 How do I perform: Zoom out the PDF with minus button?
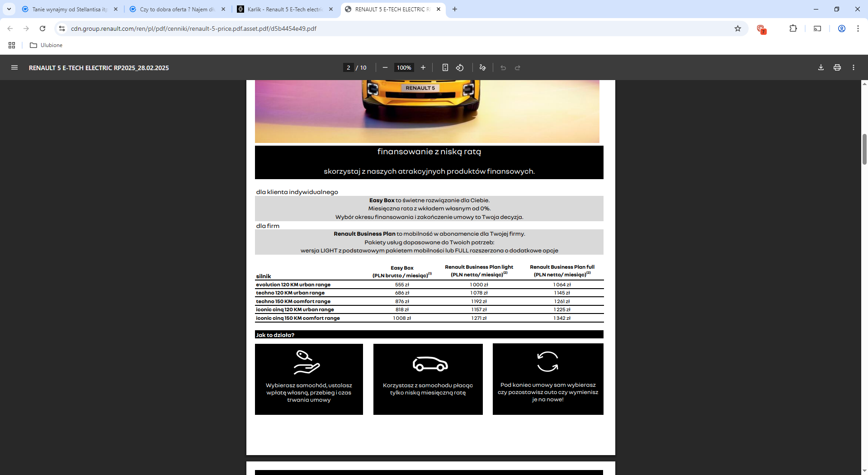(x=385, y=67)
